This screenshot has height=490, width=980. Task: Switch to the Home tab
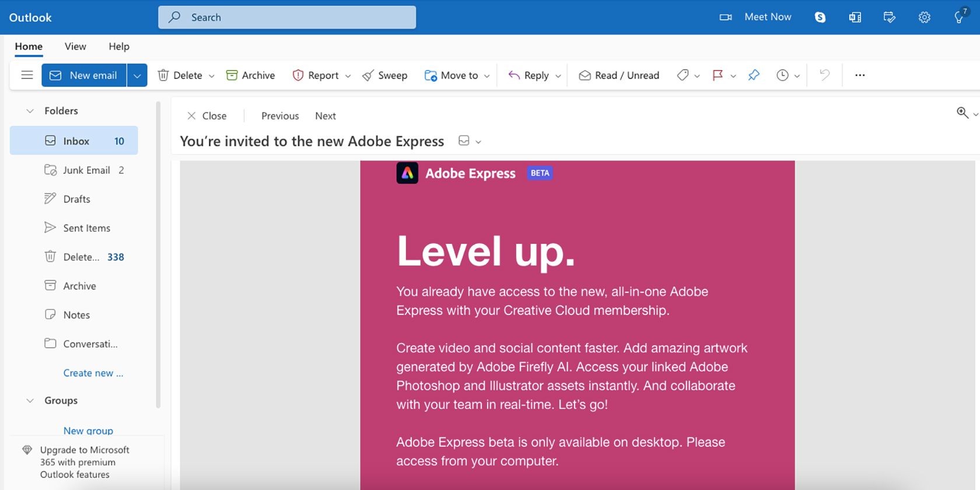tap(29, 47)
